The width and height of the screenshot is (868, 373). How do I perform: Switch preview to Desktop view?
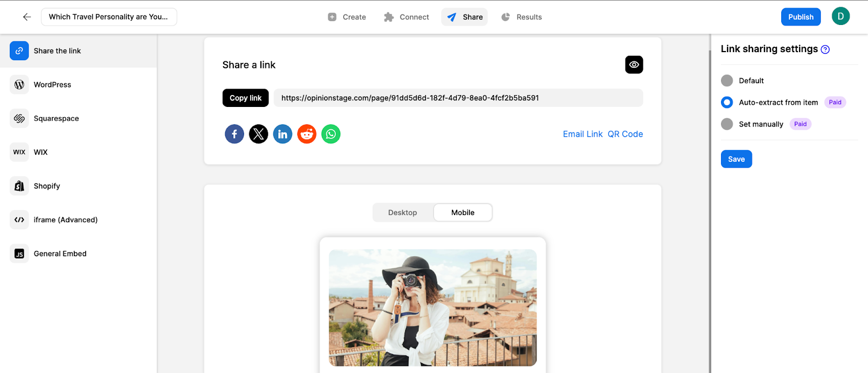(x=403, y=213)
